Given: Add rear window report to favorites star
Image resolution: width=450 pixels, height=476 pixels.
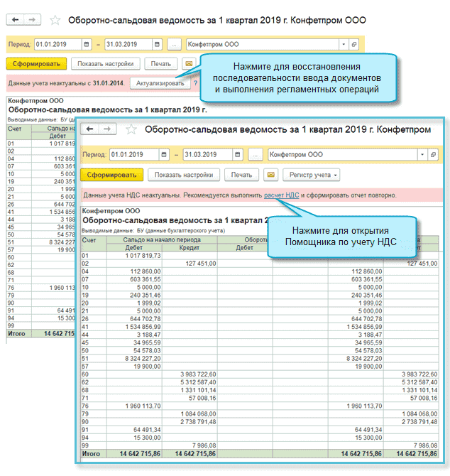Looking at the screenshot, I should pyautogui.click(x=55, y=21).
